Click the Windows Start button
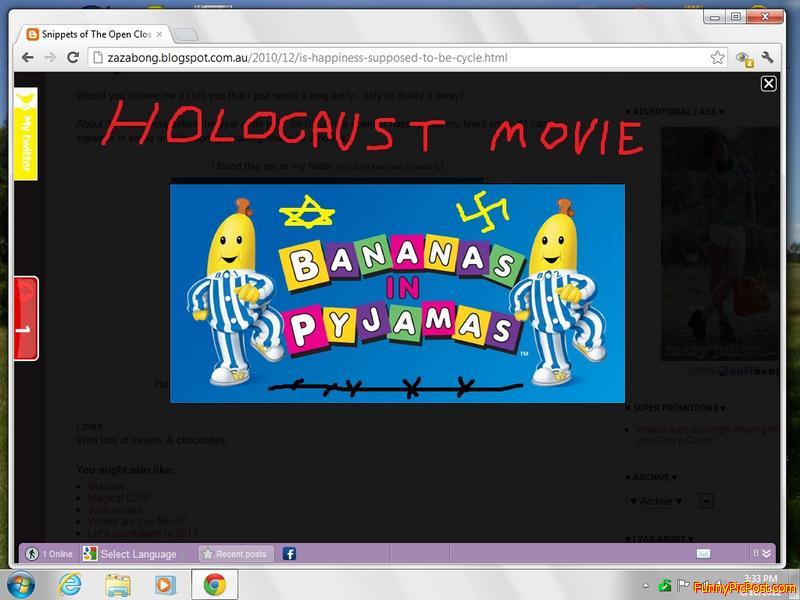The width and height of the screenshot is (800, 600). [21, 583]
